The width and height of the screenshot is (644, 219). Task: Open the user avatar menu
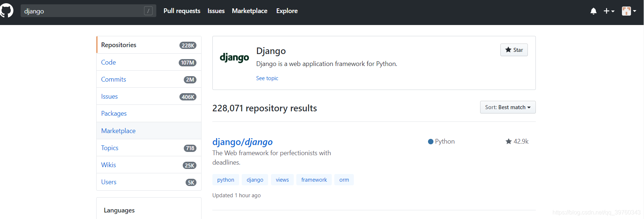tap(629, 11)
